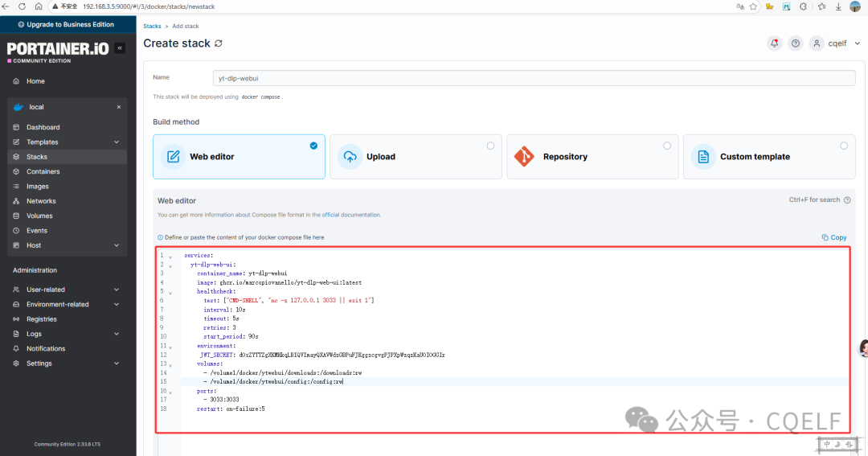Click the refresh icon beside Create stack
The image size is (868, 456).
pos(219,43)
